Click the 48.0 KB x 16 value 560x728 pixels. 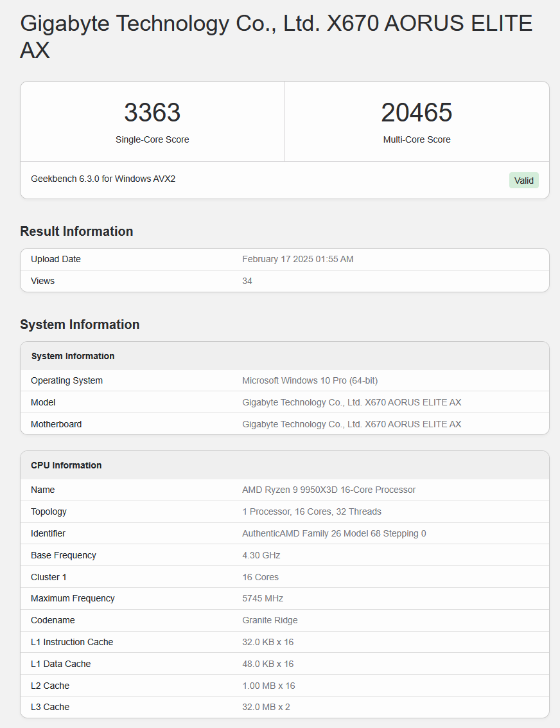pos(268,664)
